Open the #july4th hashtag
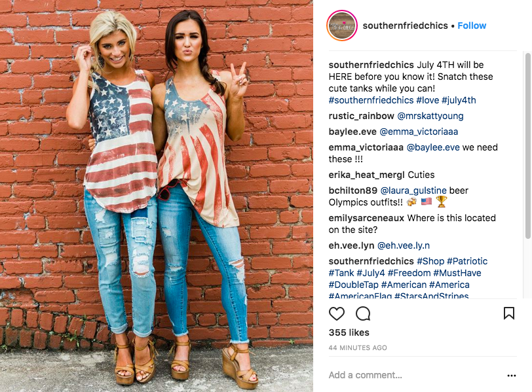Image resolution: width=532 pixels, height=392 pixels. click(x=459, y=100)
